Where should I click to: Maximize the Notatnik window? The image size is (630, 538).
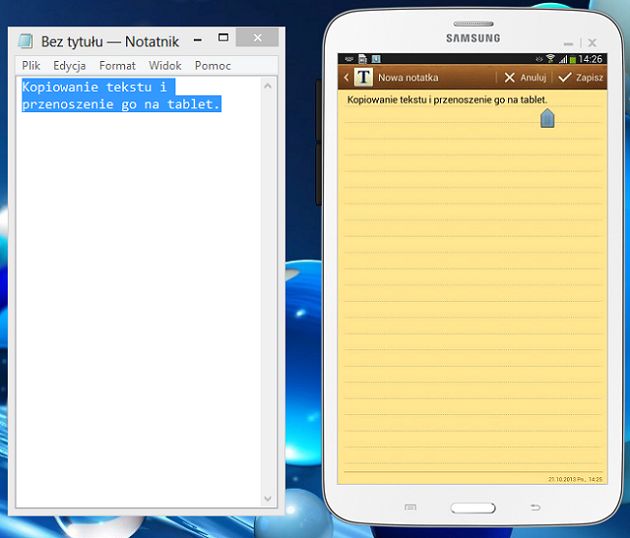pos(223,37)
